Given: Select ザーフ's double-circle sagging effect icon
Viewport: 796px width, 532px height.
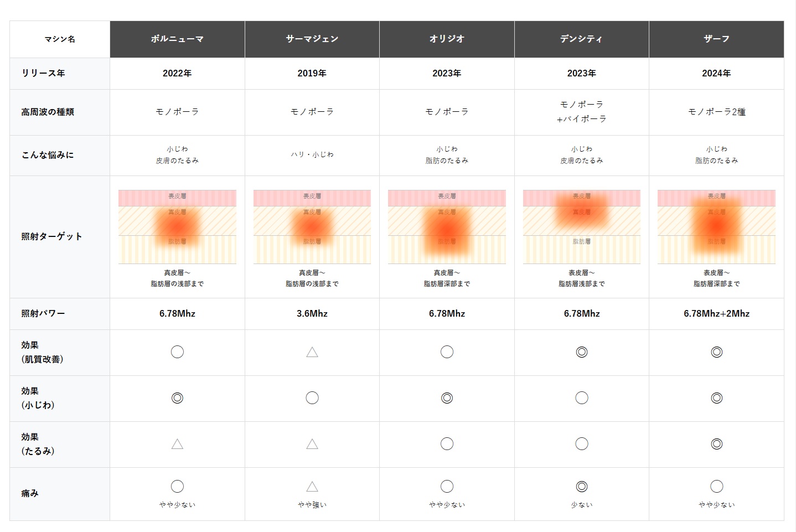Looking at the screenshot, I should [716, 444].
